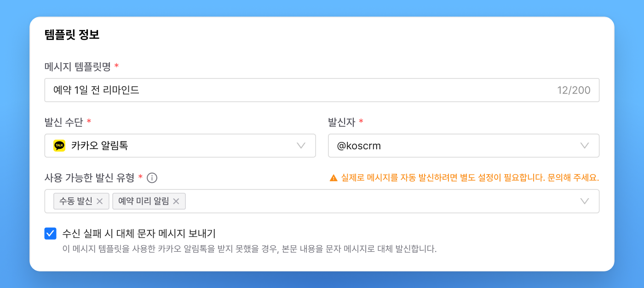Viewport: 644px width, 288px height.
Task: Expand the 발신자 dropdown chevron
Action: click(x=585, y=146)
